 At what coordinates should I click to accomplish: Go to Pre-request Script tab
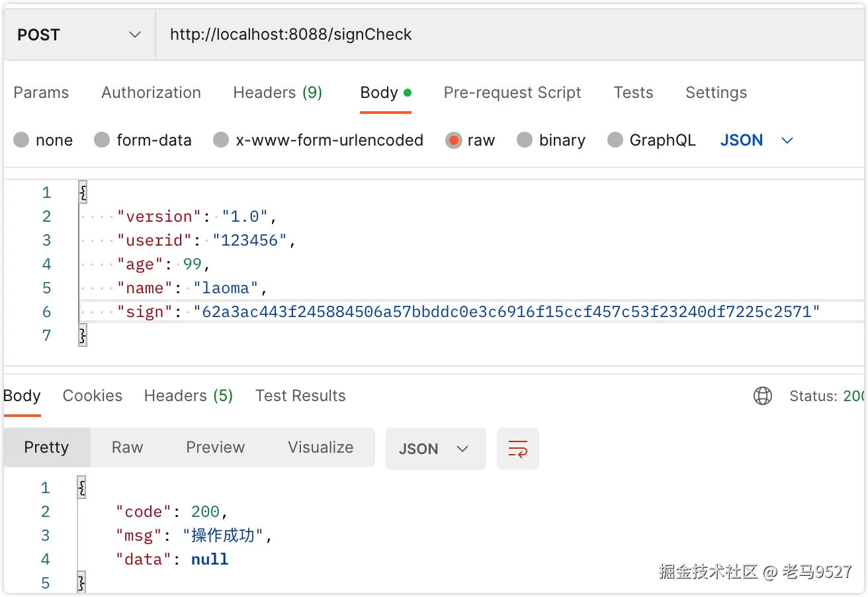tap(512, 93)
